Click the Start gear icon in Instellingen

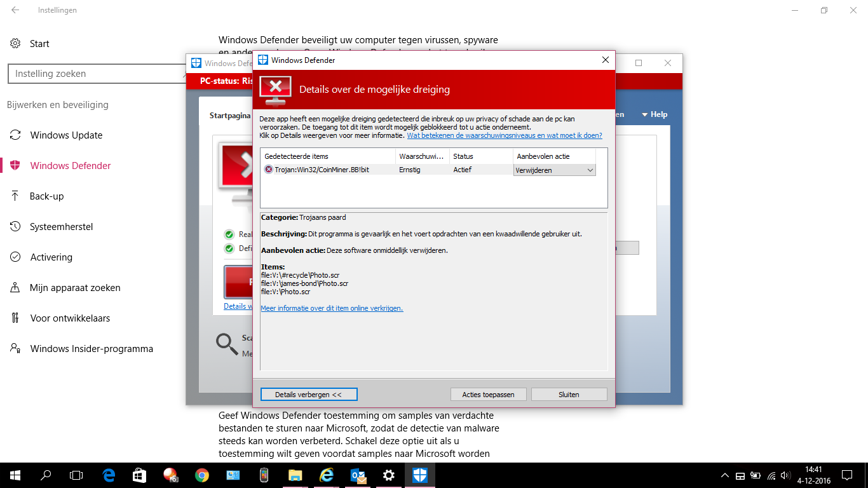pos(15,44)
